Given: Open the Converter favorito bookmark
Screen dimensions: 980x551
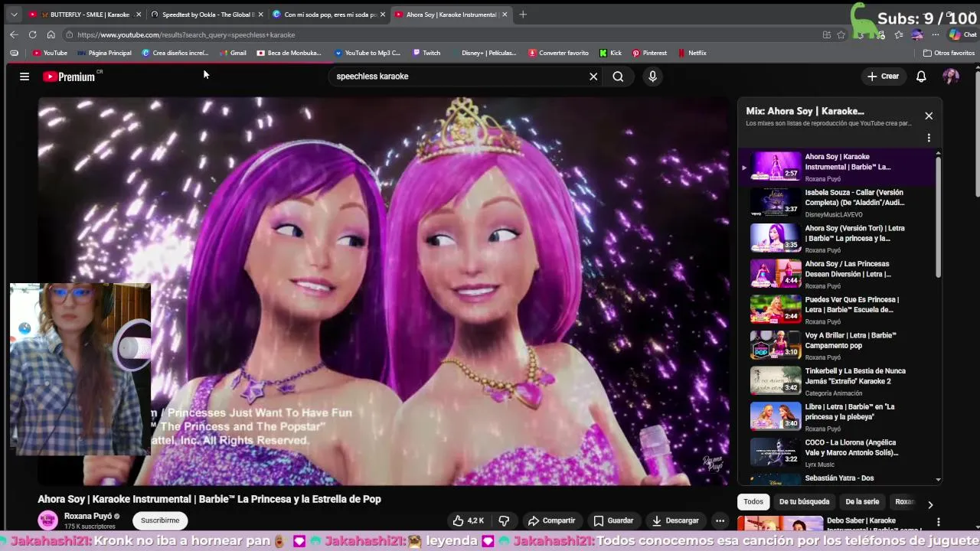Looking at the screenshot, I should point(558,53).
